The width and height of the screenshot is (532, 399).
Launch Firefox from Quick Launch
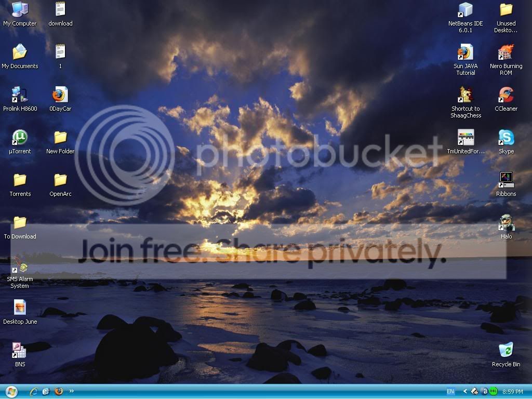59,391
